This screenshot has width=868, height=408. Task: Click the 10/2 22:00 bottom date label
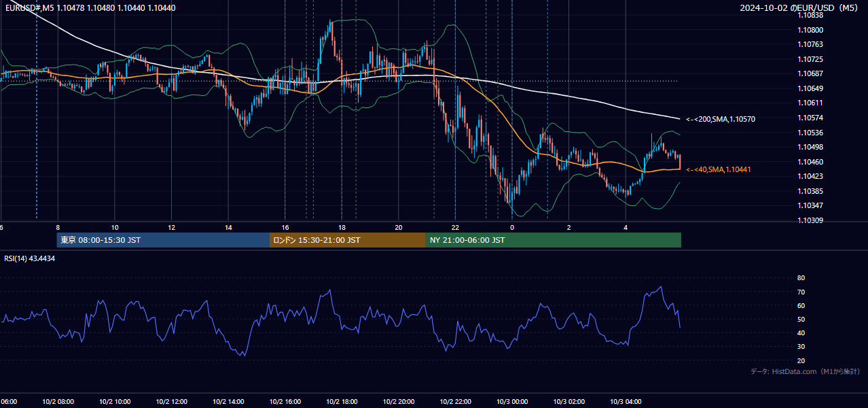(x=456, y=402)
